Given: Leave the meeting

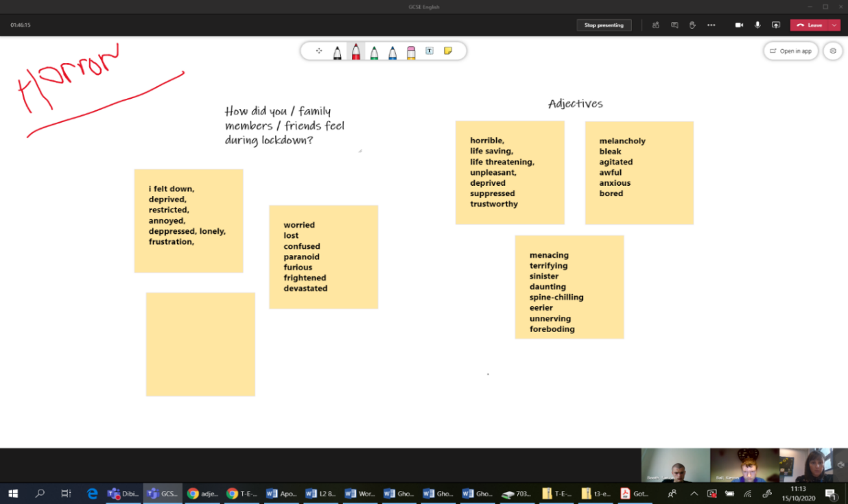Looking at the screenshot, I should [810, 25].
